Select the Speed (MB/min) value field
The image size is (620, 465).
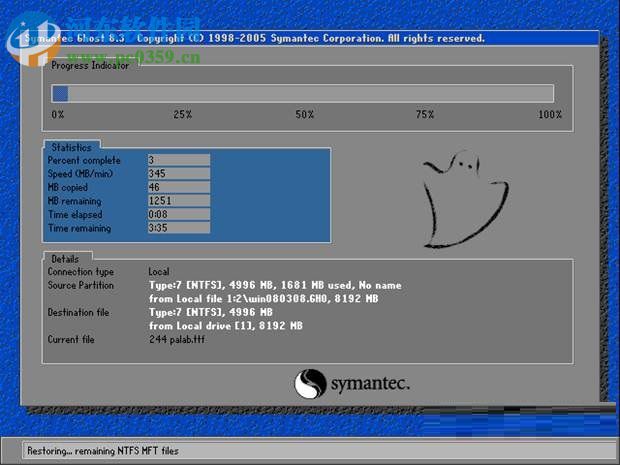pyautogui.click(x=178, y=174)
